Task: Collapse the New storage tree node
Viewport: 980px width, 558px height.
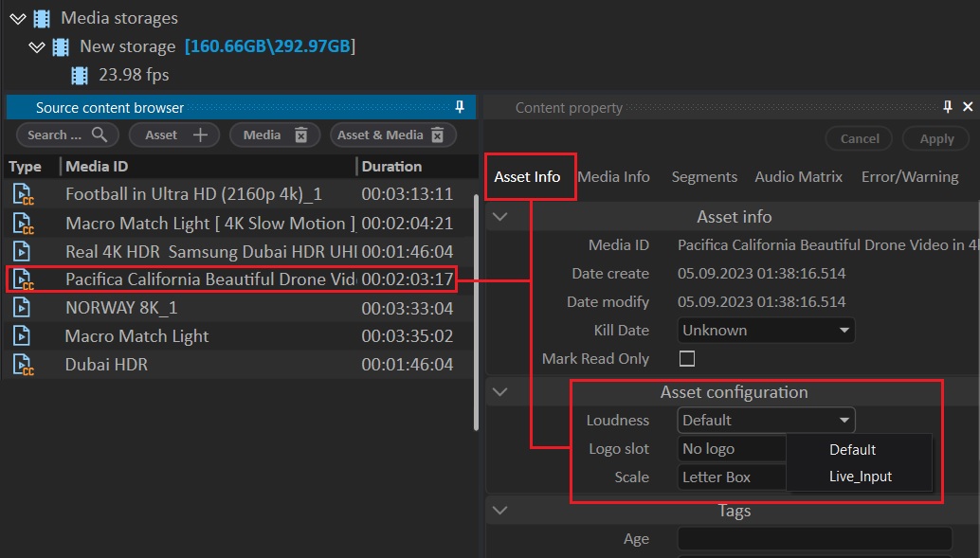Action: pyautogui.click(x=37, y=46)
